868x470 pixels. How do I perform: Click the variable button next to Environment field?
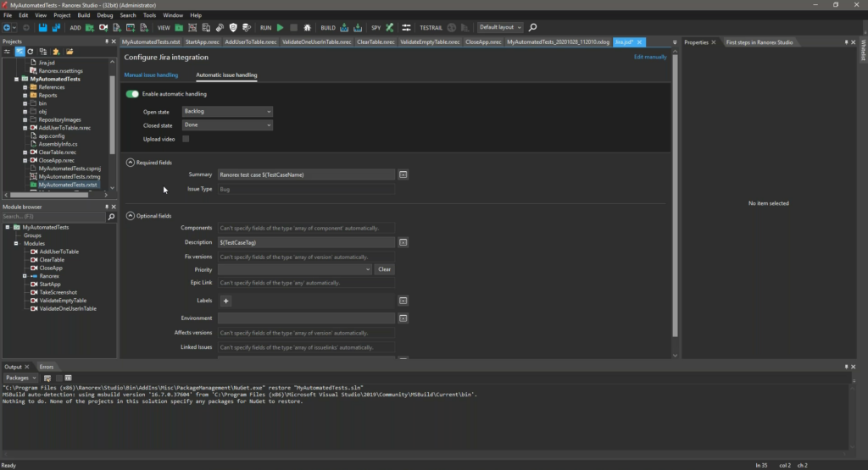tap(403, 318)
